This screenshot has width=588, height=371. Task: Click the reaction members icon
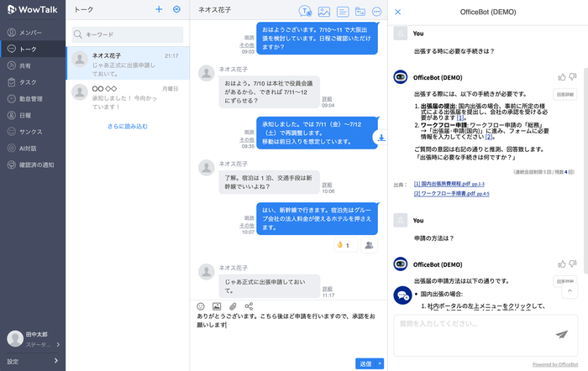coord(369,245)
